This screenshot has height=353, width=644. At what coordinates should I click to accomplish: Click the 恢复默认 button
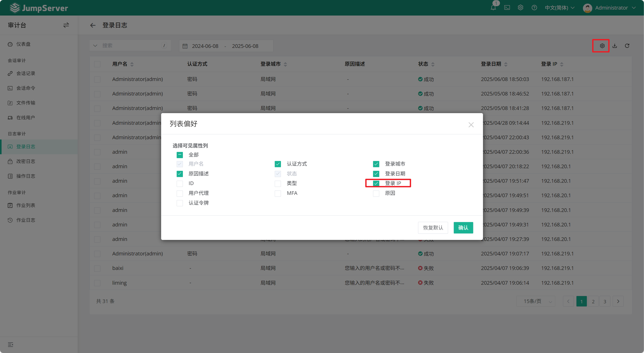433,227
